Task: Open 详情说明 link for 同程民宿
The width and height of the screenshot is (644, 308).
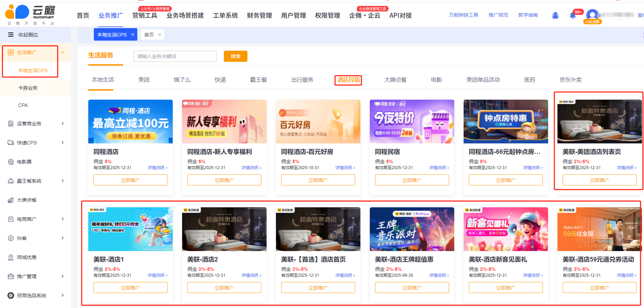Action: 439,168
